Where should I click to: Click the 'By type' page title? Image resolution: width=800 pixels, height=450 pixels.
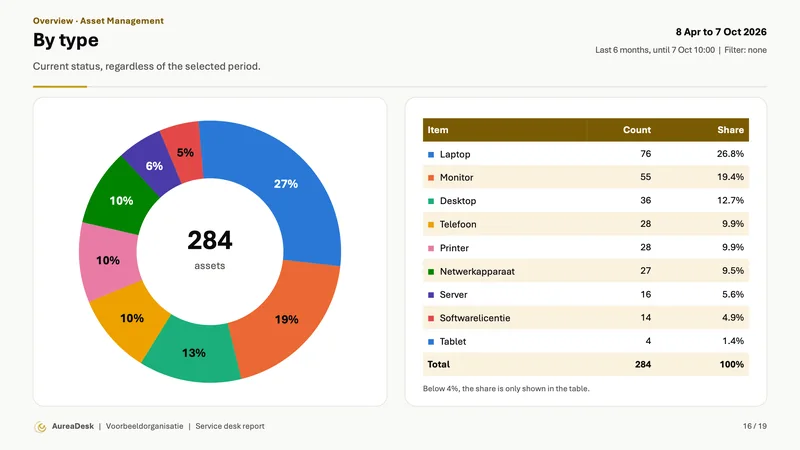[x=65, y=40]
